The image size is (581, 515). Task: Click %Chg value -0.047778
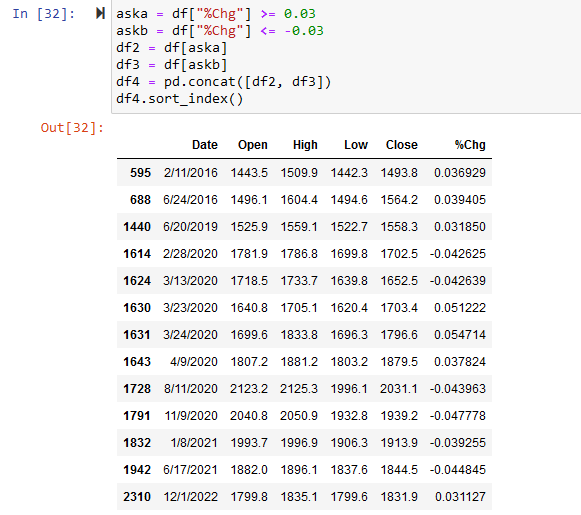click(x=458, y=416)
